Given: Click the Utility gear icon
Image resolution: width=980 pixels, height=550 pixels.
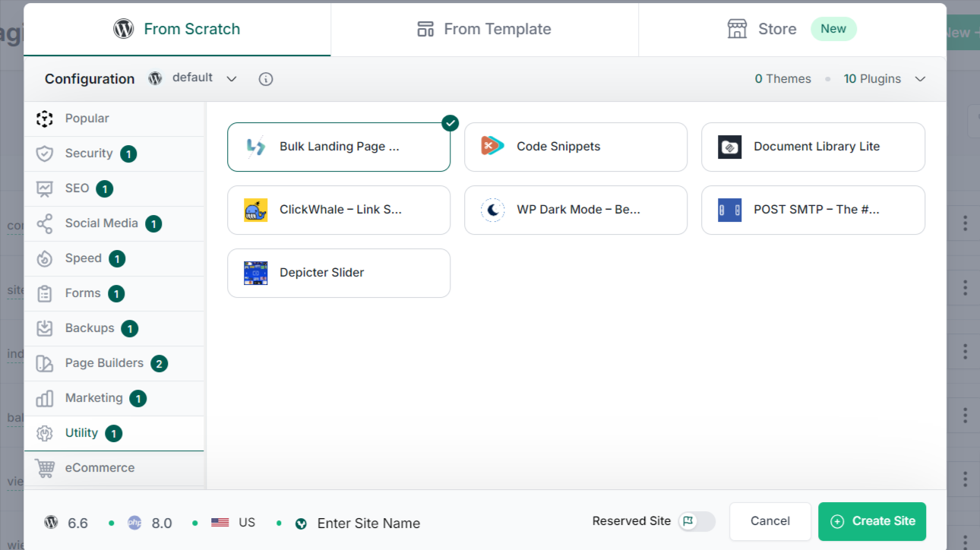Looking at the screenshot, I should pyautogui.click(x=45, y=433).
